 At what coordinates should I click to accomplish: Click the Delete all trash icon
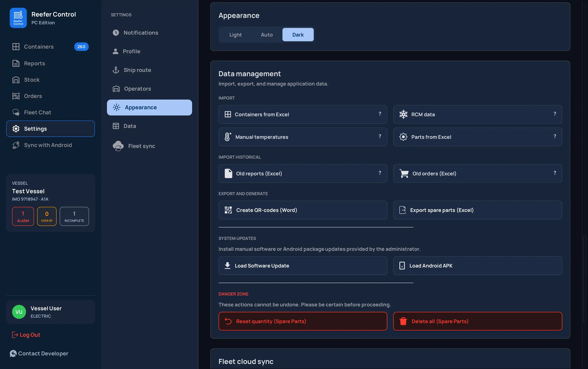click(x=403, y=321)
